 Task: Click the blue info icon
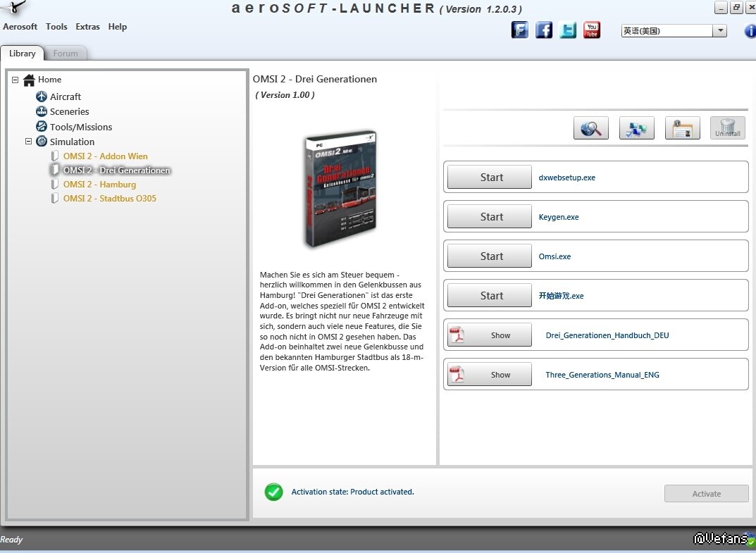pyautogui.click(x=750, y=31)
